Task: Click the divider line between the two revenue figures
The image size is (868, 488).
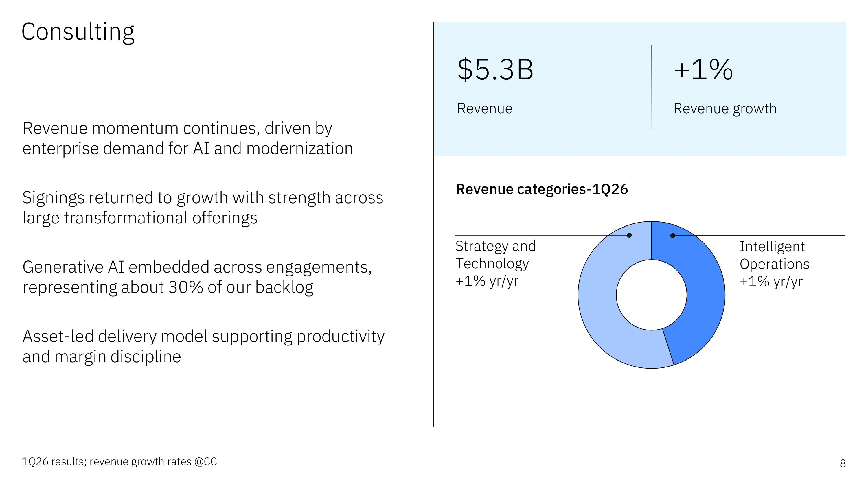Action: coord(651,88)
